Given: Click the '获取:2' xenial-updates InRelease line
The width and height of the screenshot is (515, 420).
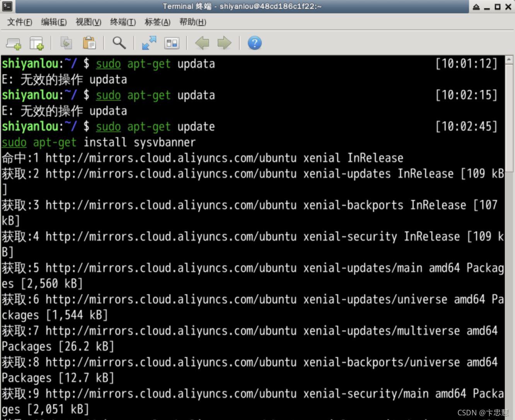Looking at the screenshot, I should coord(253,174).
